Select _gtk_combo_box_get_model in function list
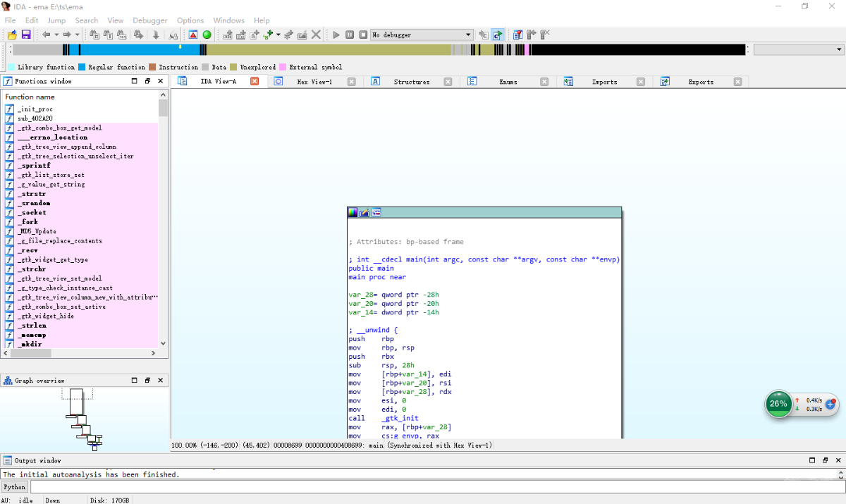Screen dimensions: 846x504 tap(60, 128)
